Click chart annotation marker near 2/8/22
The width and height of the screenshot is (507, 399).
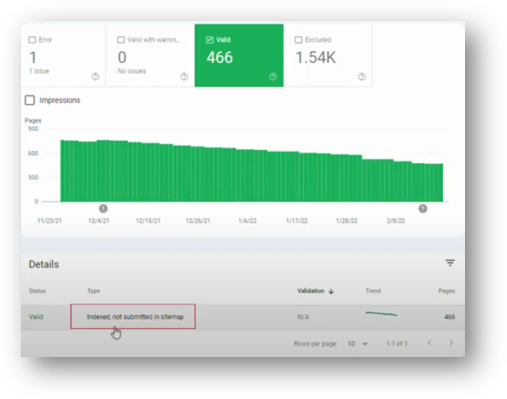(423, 209)
